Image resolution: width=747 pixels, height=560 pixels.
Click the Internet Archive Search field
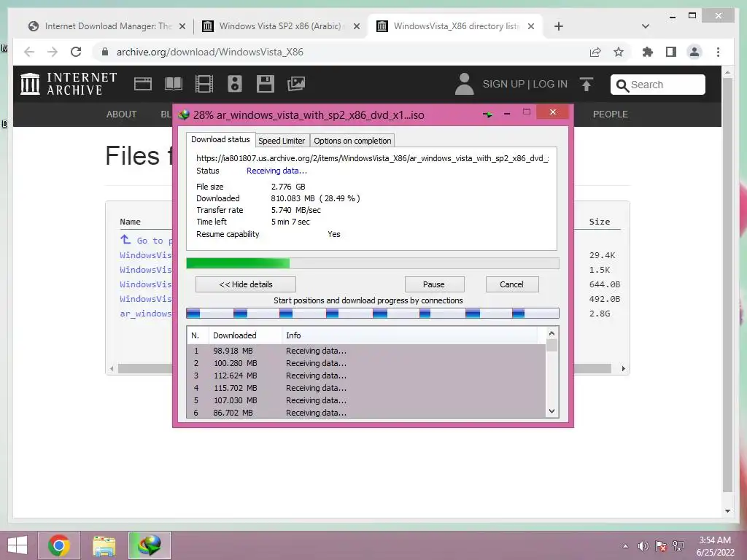pos(658,85)
